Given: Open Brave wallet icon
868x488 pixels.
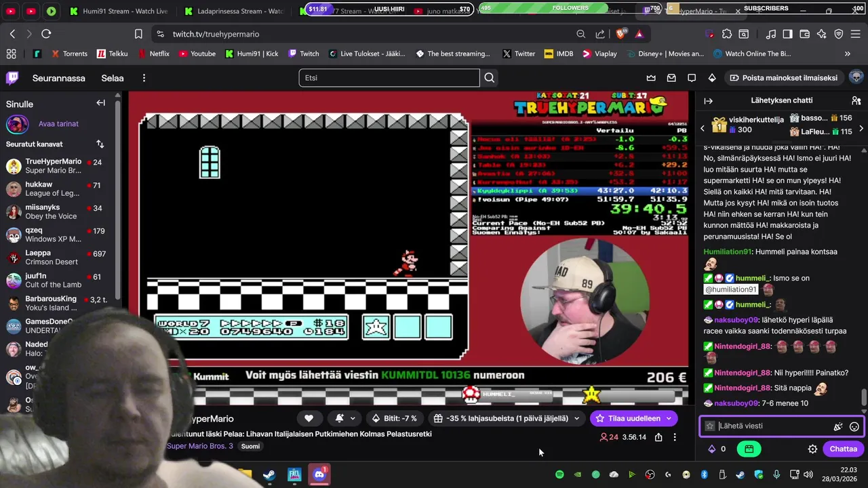Looking at the screenshot, I should tap(805, 34).
